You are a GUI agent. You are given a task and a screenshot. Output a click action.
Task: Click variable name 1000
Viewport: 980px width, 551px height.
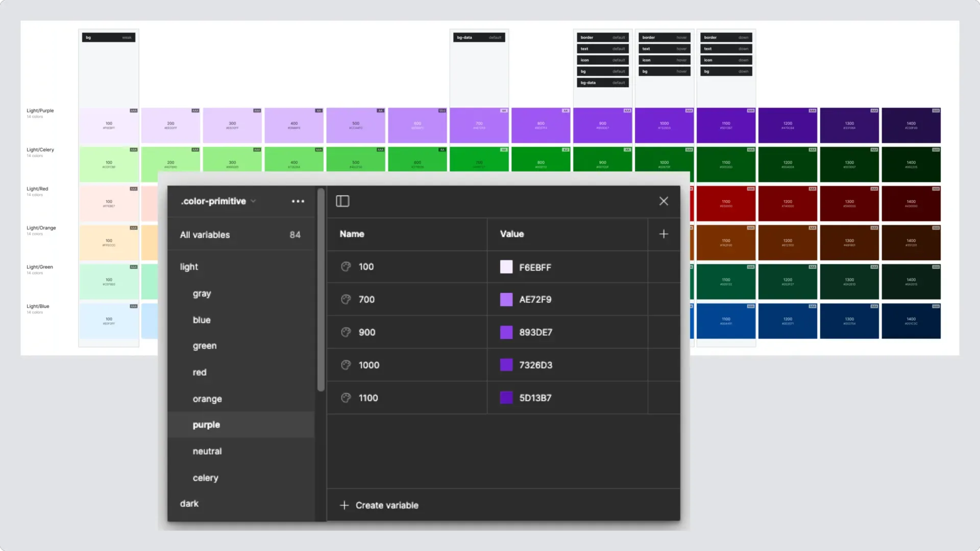[x=369, y=365]
